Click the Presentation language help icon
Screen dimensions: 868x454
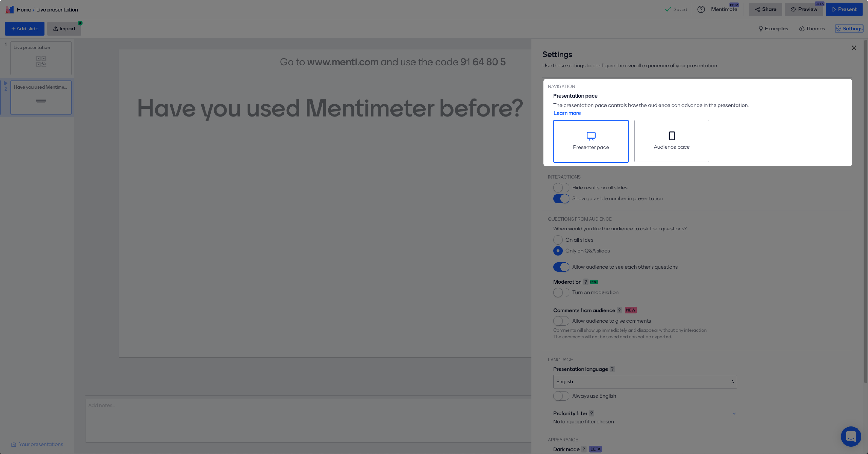(612, 369)
